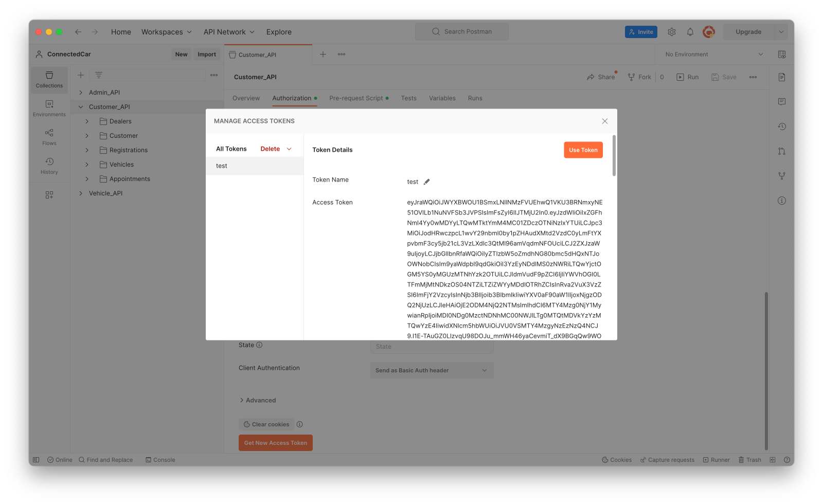Click the Search Postman field
Viewport: 823px width, 504px height.
point(462,32)
